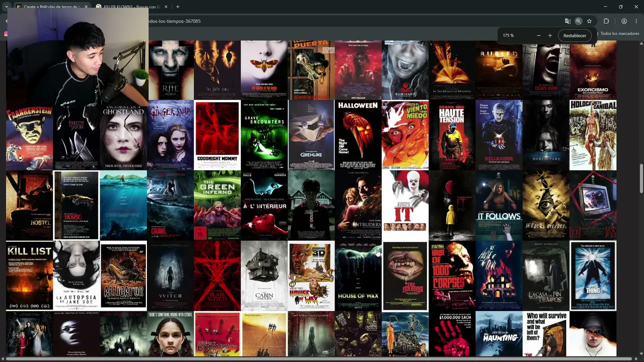Select Incident in a Ghostland poster
644x362 pixels.
123,135
